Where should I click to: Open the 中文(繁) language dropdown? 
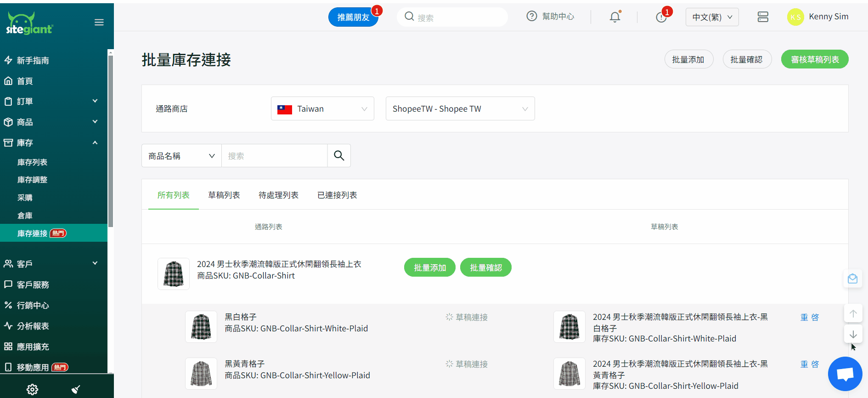[x=712, y=17]
